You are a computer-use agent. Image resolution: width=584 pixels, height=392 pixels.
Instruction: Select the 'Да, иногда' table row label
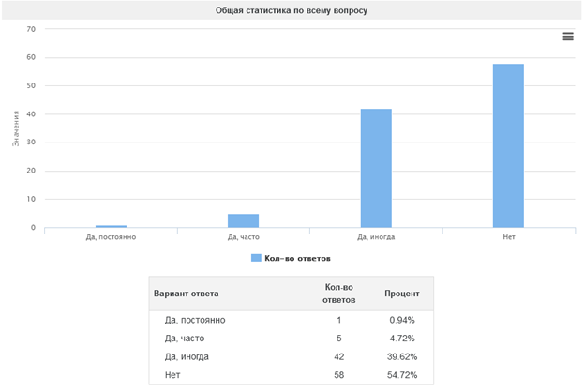coord(187,356)
